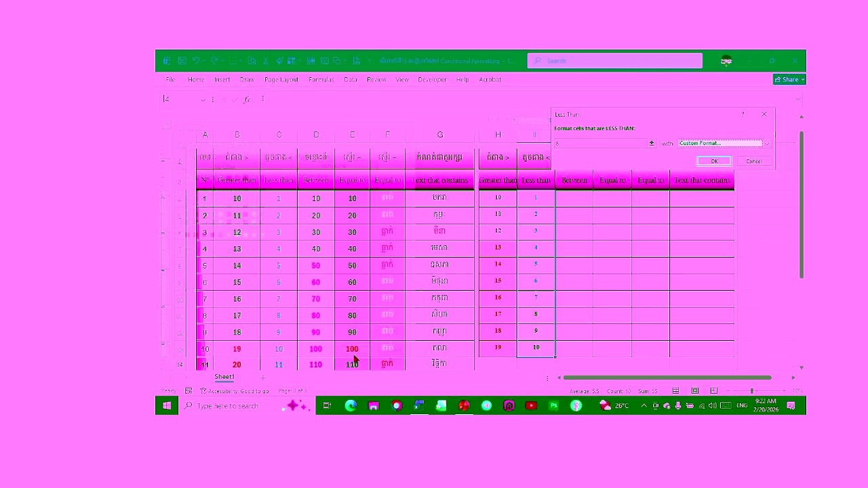Close the Less Than dialog
868x488 pixels.
(x=764, y=115)
